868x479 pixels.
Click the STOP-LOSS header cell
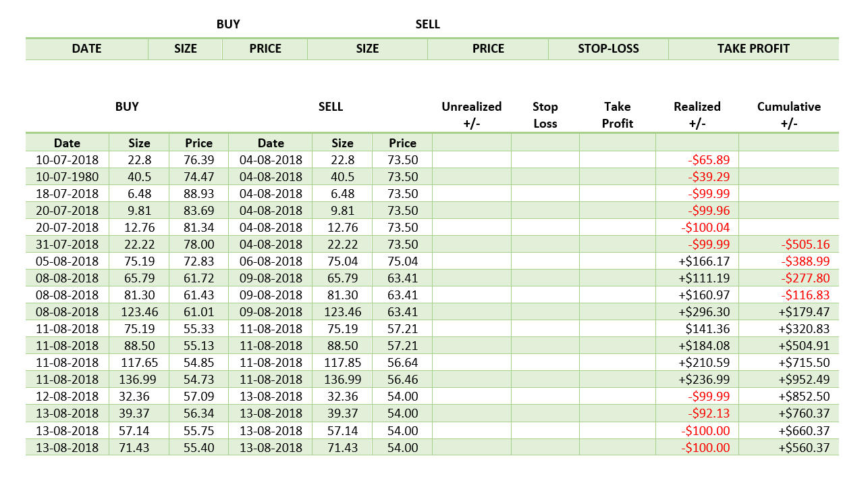[x=608, y=49]
